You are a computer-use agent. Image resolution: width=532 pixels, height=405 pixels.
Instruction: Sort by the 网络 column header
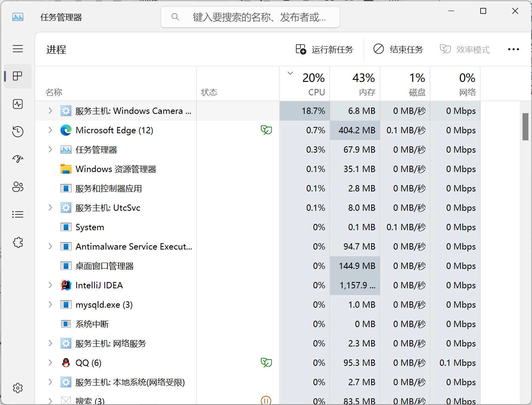(455, 84)
